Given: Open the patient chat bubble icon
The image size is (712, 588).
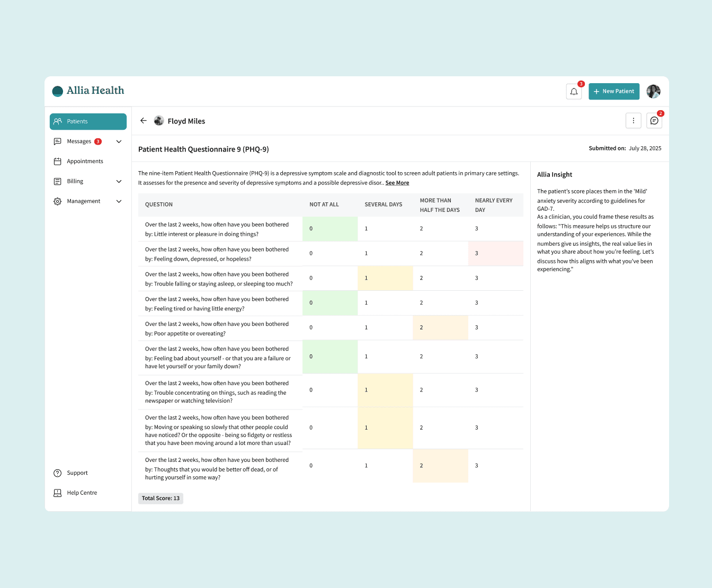Looking at the screenshot, I should click(654, 121).
